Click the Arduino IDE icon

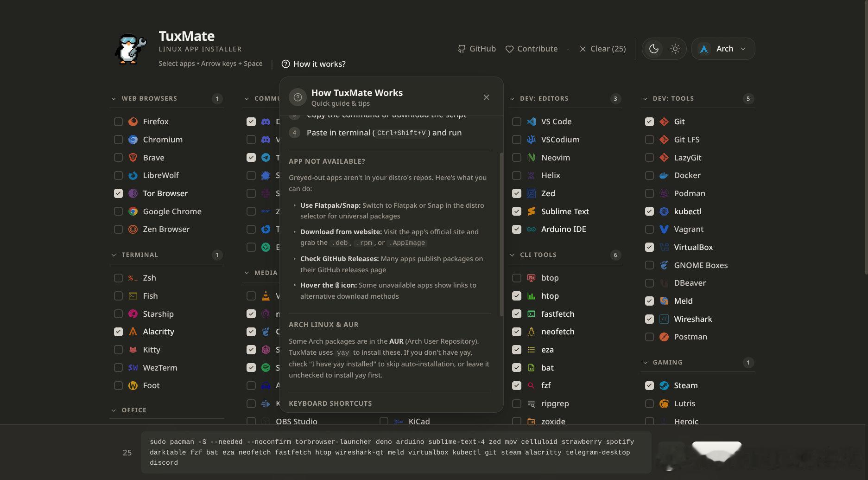click(532, 229)
